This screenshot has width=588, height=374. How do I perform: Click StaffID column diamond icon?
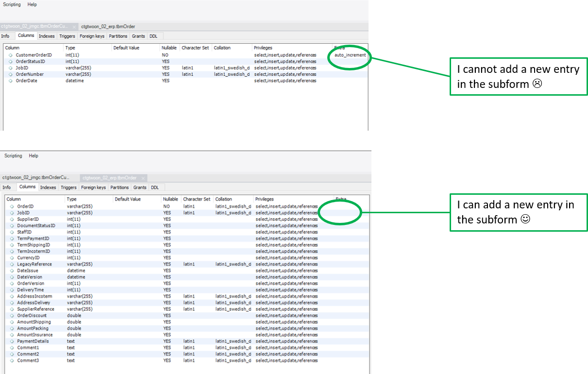point(12,232)
